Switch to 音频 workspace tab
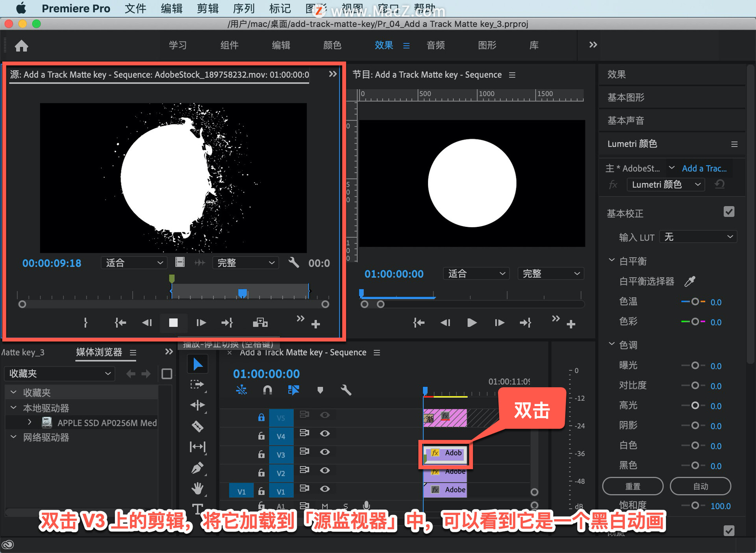Screen dimensions: 756x553 coord(435,45)
